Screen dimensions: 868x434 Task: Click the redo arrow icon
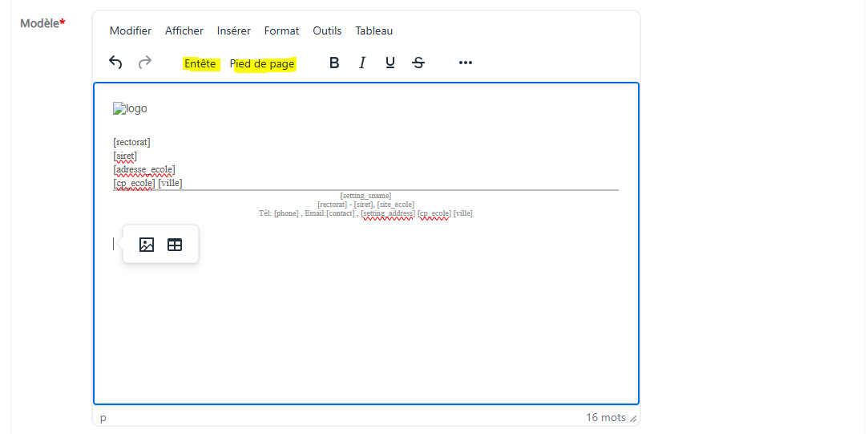145,63
